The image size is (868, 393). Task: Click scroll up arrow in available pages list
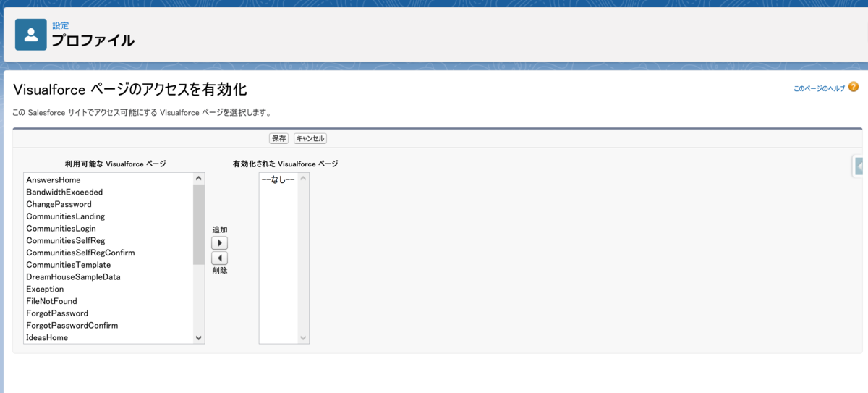[199, 178]
